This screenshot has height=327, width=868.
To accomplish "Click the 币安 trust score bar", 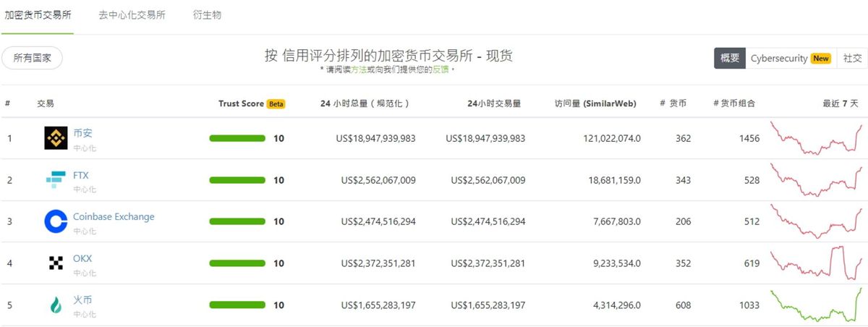I will 237,138.
